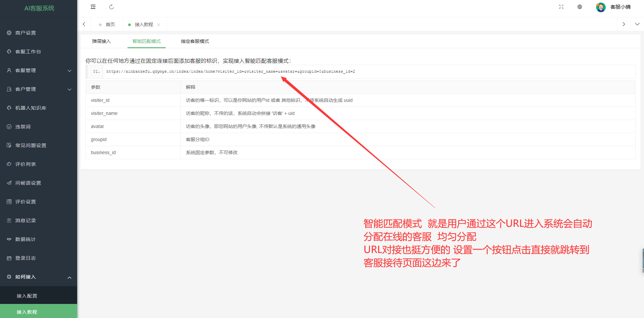644x318 pixels.
Task: Click the face icon beside 违禁词
Action: pos(9,127)
